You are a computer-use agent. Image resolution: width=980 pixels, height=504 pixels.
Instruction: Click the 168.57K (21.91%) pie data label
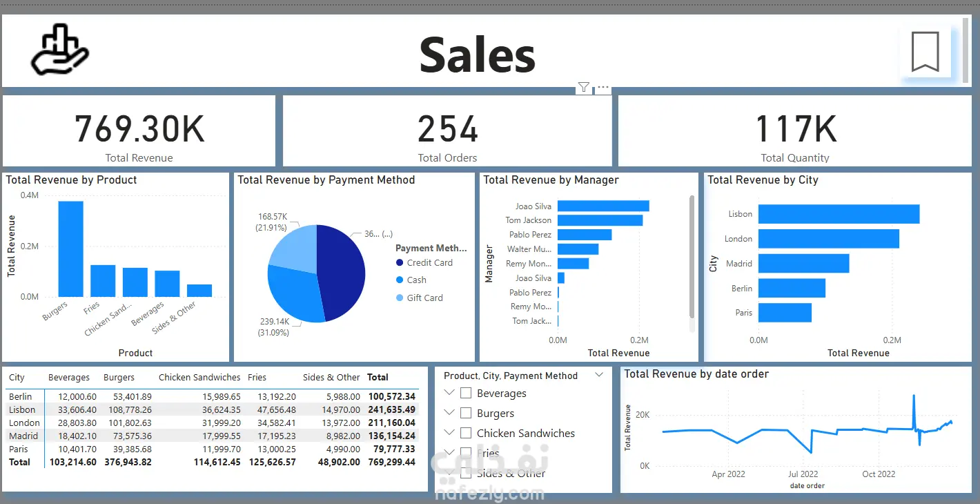tap(272, 222)
